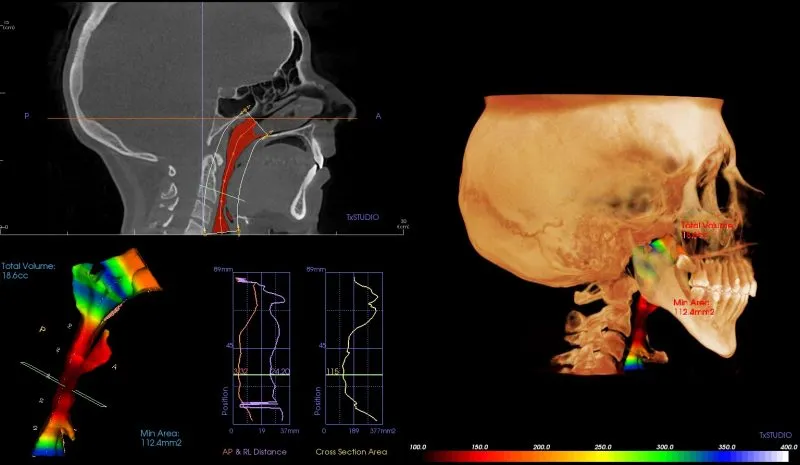800x465 pixels.
Task: Click the anterior 'A' orientation marker in the sagittal view
Action: click(x=378, y=116)
